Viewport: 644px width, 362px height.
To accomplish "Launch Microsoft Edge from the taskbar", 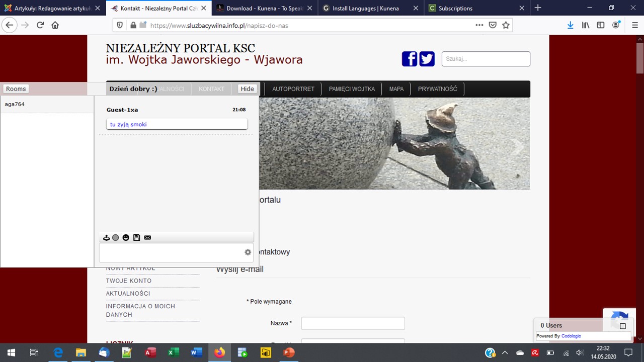I will pos(58,352).
